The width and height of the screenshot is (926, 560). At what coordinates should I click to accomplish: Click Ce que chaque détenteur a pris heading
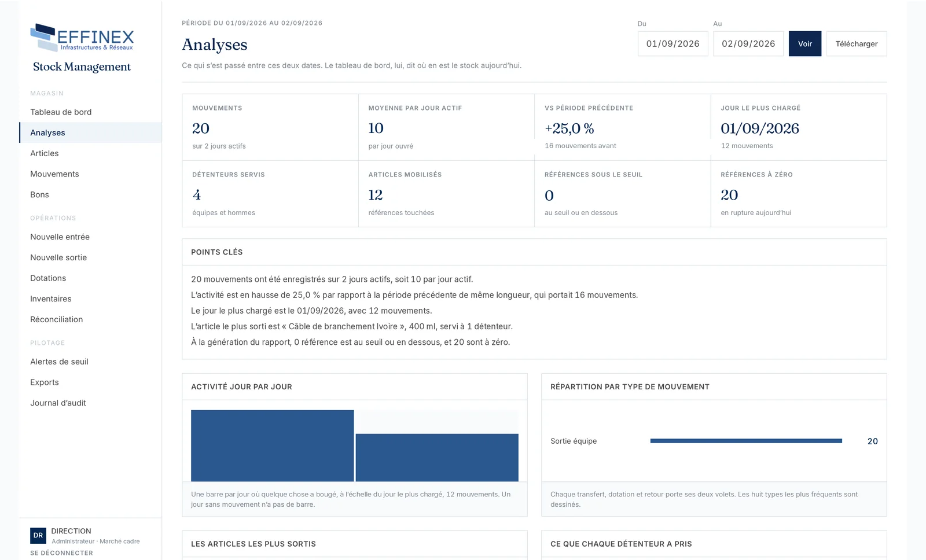coord(621,544)
